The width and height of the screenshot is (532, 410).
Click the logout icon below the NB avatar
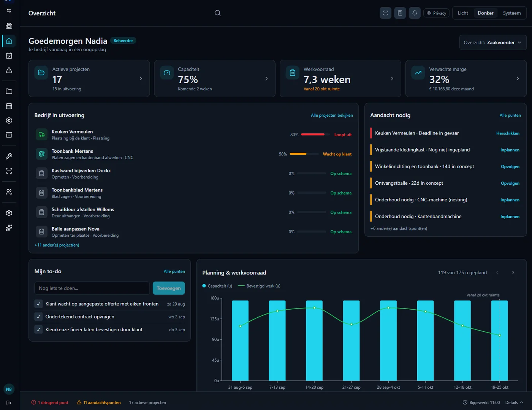9,403
